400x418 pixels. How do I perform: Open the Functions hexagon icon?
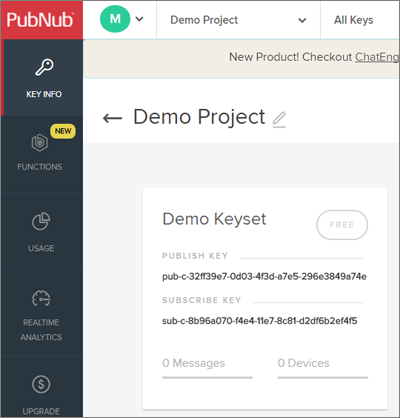[40, 143]
